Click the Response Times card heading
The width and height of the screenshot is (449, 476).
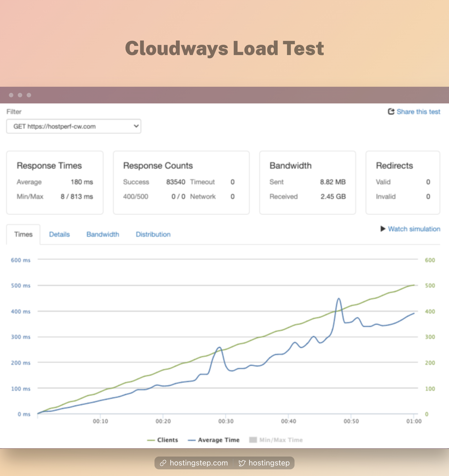click(x=49, y=166)
